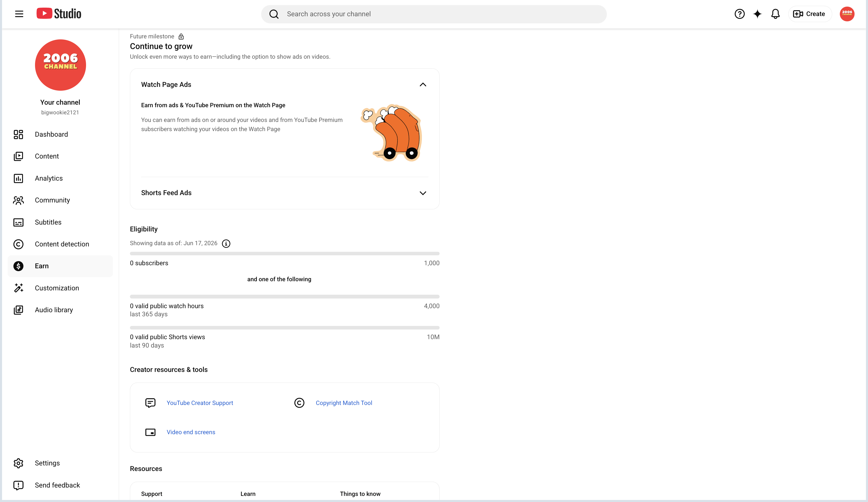Image resolution: width=868 pixels, height=502 pixels.
Task: Open the Community menu item
Action: (60, 200)
